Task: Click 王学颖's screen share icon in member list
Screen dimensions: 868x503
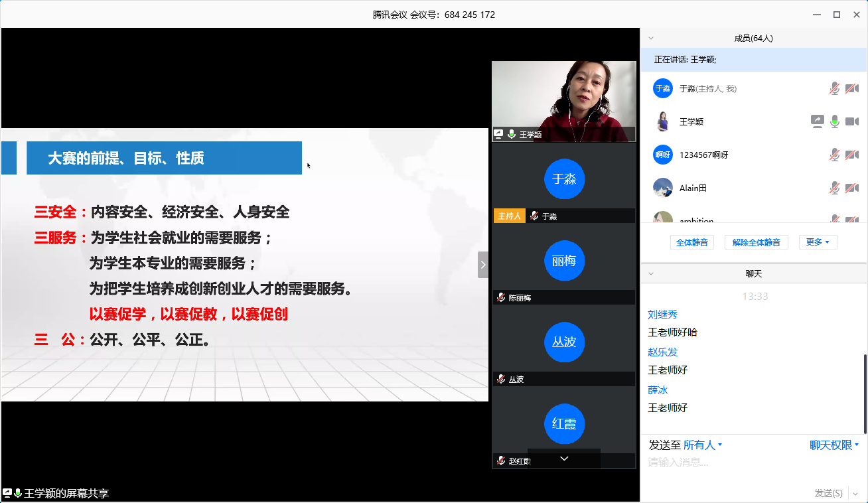Action: tap(817, 121)
